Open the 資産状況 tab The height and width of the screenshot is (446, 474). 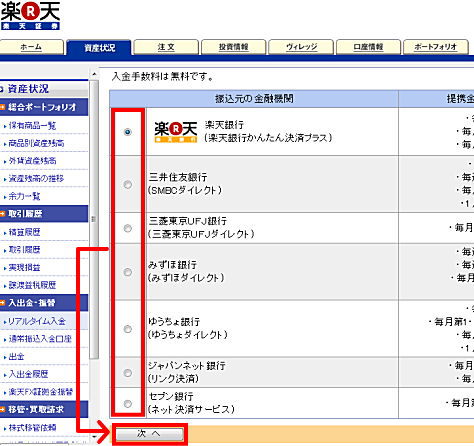99,48
